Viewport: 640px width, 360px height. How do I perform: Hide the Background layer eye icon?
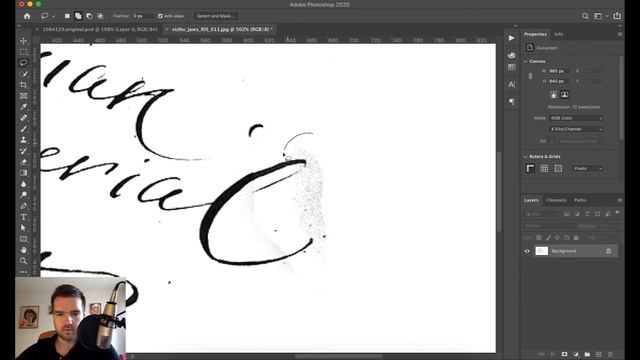click(x=527, y=251)
